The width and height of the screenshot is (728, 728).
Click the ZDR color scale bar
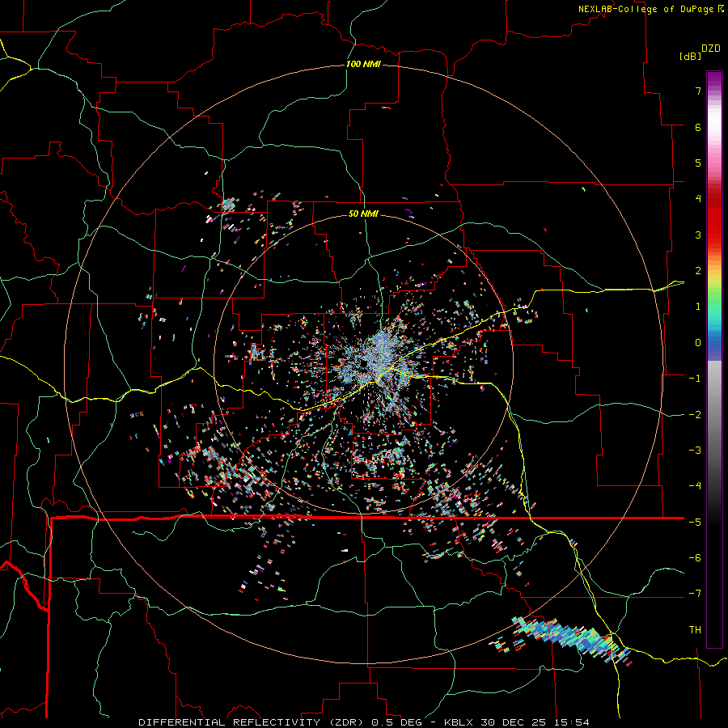[714, 359]
